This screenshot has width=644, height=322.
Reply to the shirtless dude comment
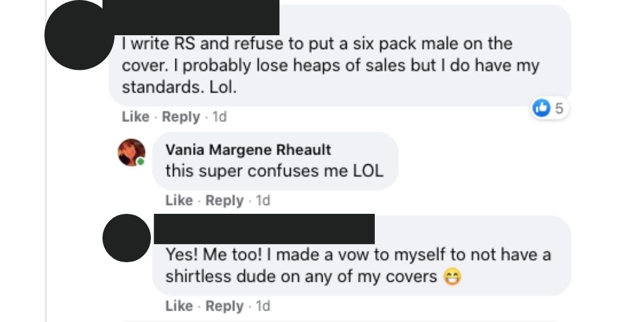point(224,306)
